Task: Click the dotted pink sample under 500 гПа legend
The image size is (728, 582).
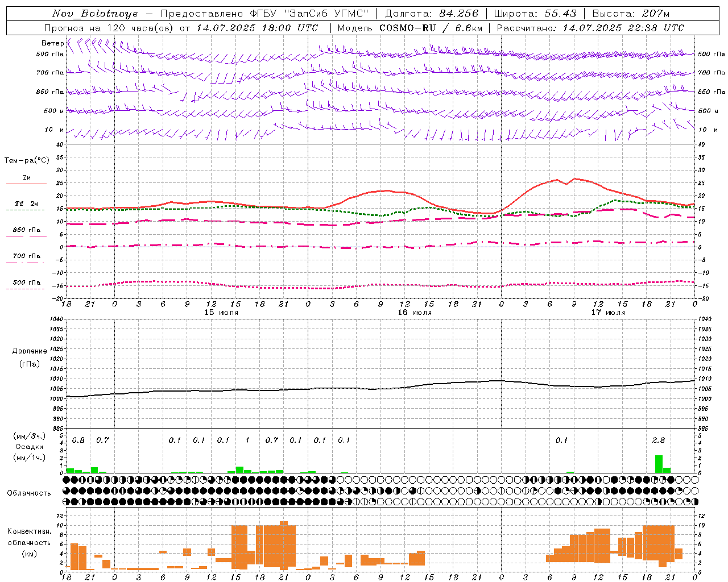Action: pos(26,289)
